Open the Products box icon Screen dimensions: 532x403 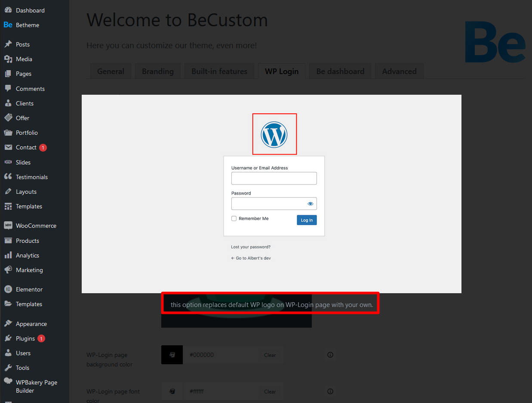tap(8, 241)
